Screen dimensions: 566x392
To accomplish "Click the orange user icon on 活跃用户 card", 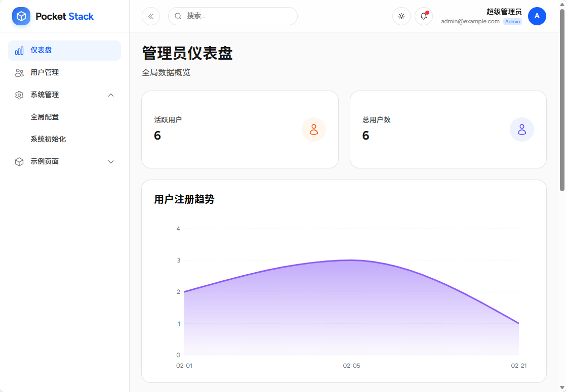I will coord(314,129).
